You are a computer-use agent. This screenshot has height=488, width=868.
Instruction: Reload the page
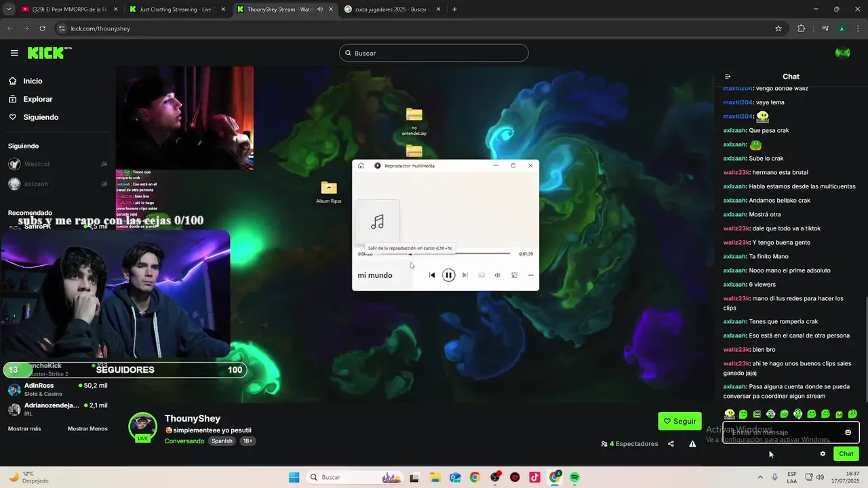(42, 28)
